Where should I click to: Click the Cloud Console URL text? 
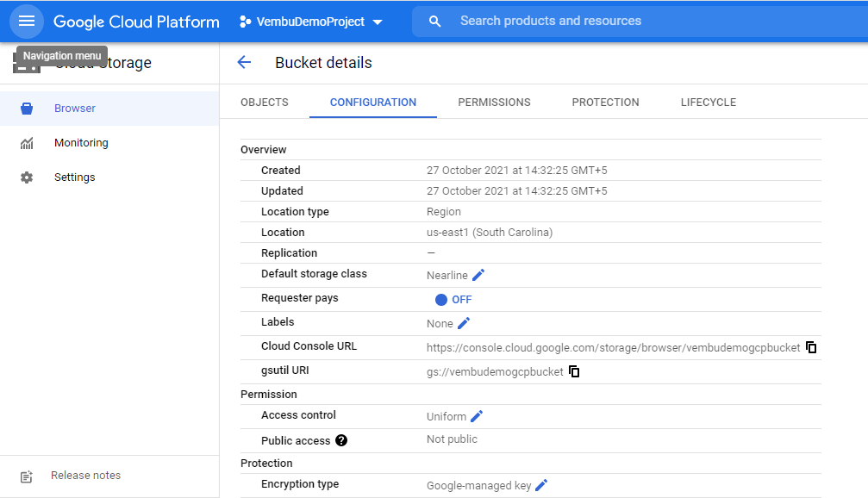(x=614, y=347)
